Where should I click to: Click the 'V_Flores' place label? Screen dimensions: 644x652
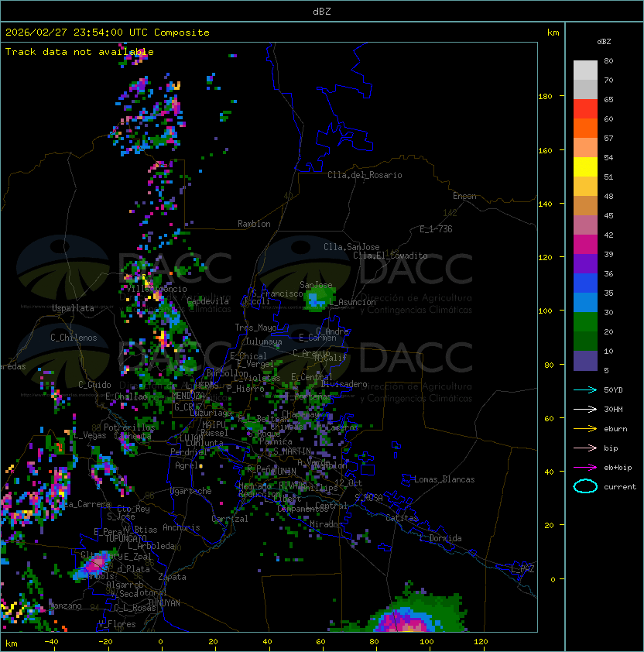click(x=117, y=624)
